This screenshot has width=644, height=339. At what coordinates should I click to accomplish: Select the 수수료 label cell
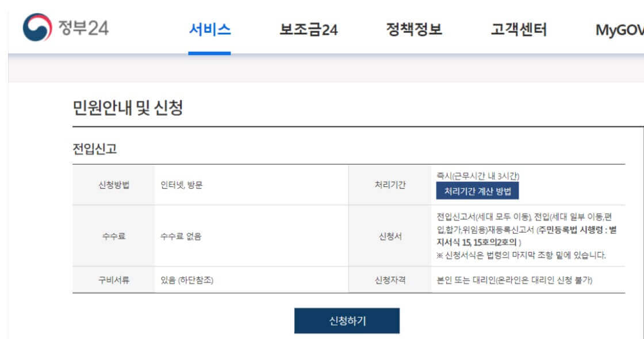tap(114, 237)
